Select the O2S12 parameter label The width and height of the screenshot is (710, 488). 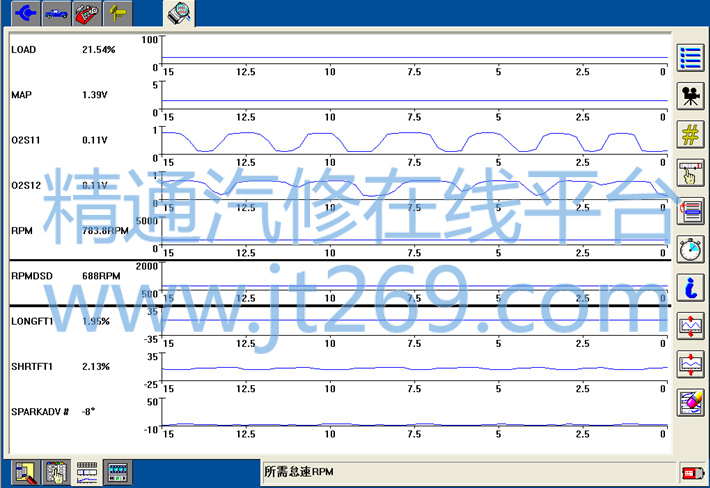26,186
